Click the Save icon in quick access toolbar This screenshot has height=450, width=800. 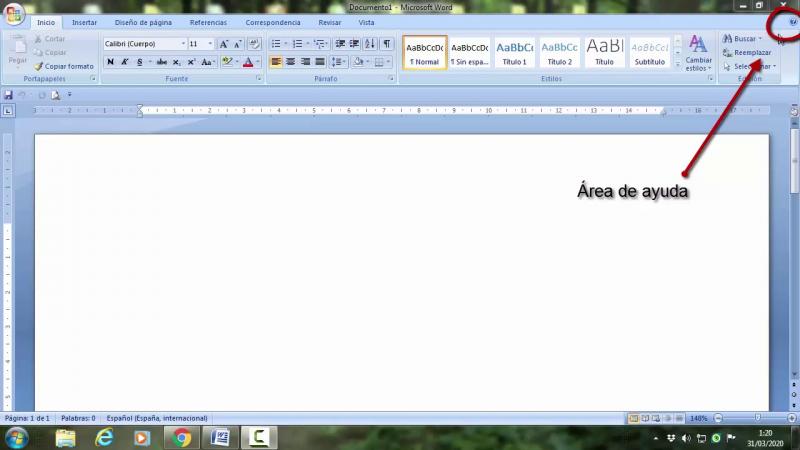click(x=9, y=95)
